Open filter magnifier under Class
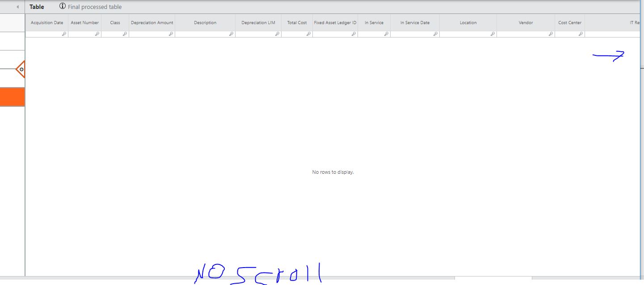This screenshot has width=644, height=285. point(125,34)
